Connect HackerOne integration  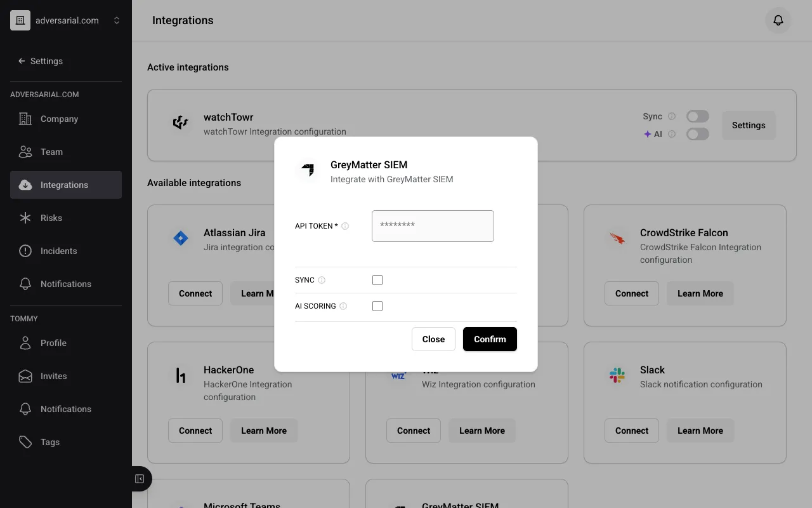[195, 431]
